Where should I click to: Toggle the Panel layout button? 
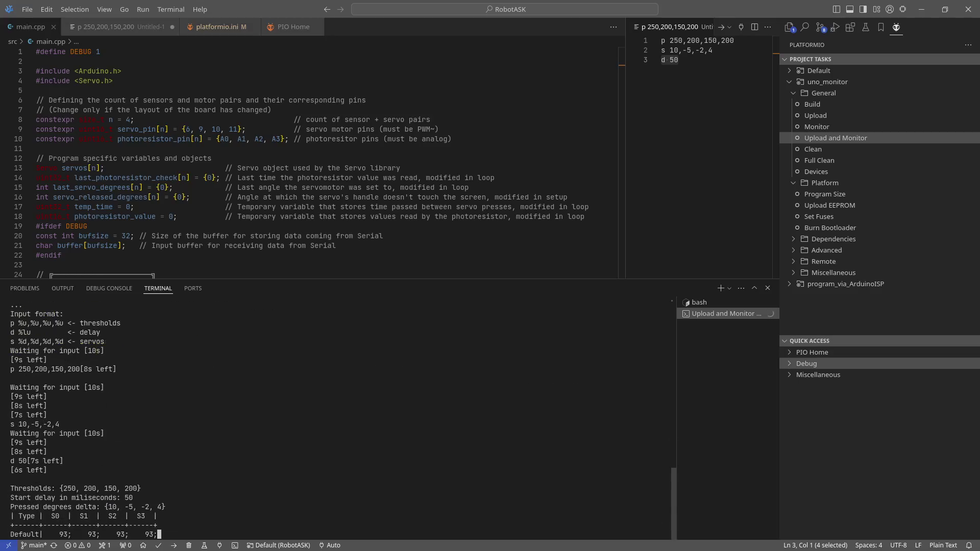pyautogui.click(x=849, y=9)
